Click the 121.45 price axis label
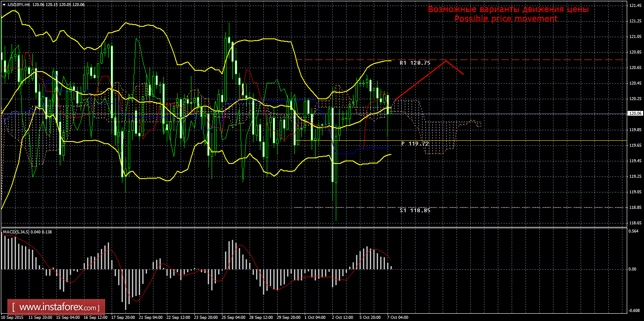Viewport: 644px width, 321px height. click(634, 6)
